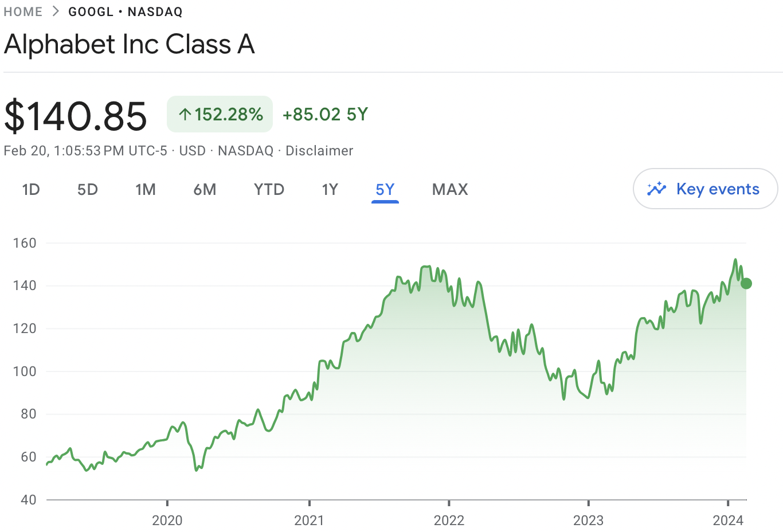Click the $140.85 price figure
Screen dimensions: 783x532
click(x=76, y=116)
